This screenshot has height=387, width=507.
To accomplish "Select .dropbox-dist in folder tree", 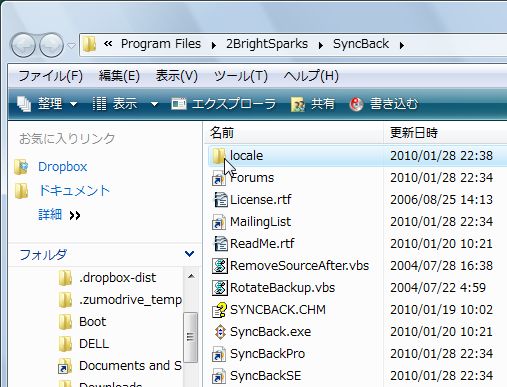I will point(117,278).
